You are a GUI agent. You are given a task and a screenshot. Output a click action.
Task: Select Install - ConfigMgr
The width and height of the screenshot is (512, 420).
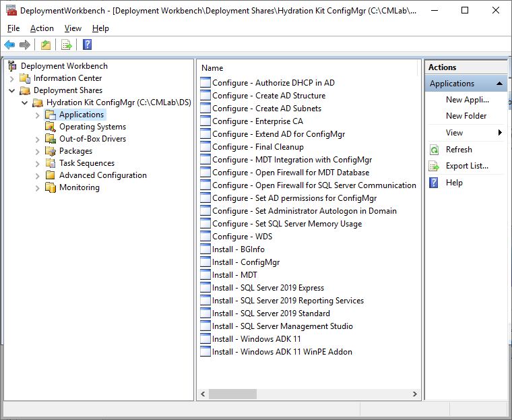246,262
